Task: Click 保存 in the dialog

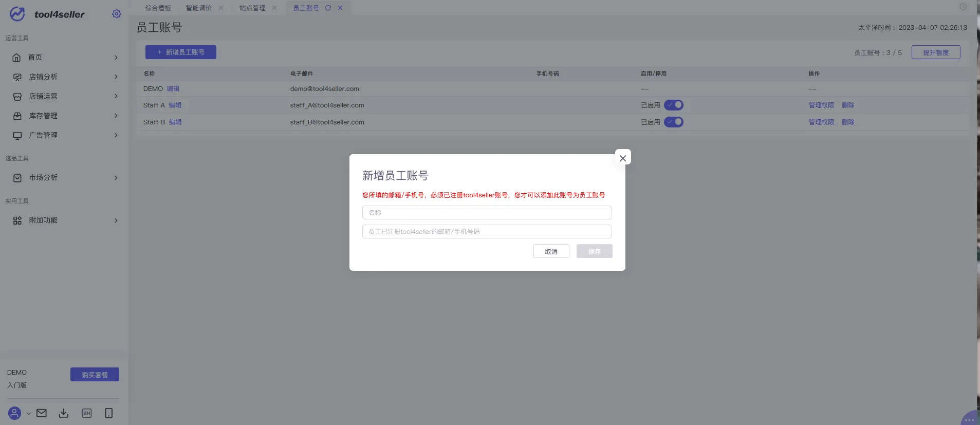Action: pos(595,251)
